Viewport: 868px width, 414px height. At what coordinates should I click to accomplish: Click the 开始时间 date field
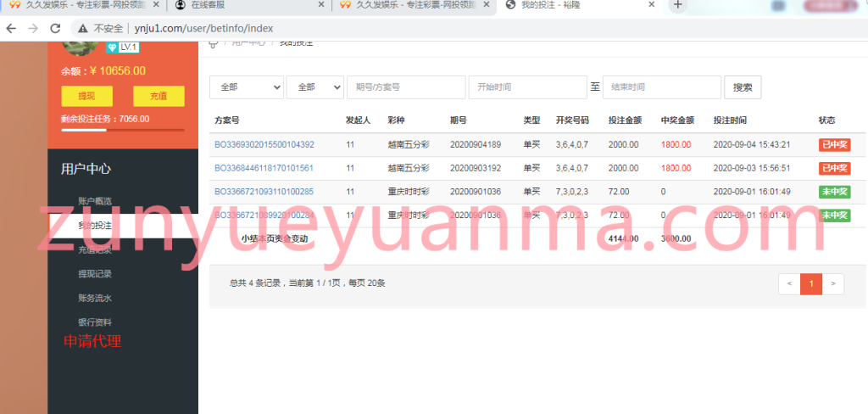pyautogui.click(x=527, y=87)
